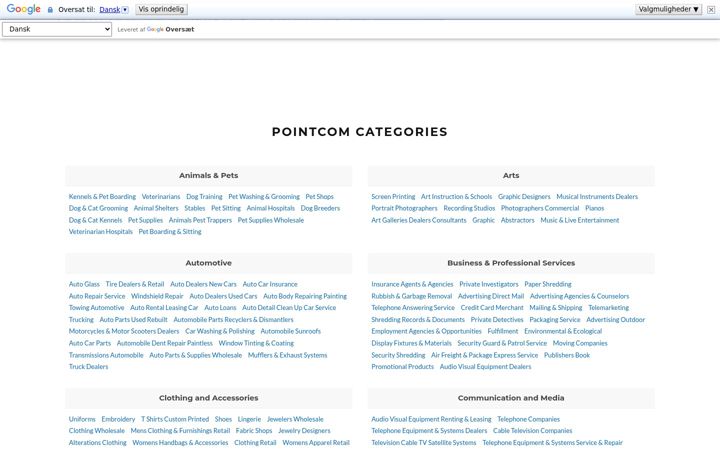This screenshot has height=450, width=720.
Task: Select the Animal Shelters link
Action: coord(156,208)
